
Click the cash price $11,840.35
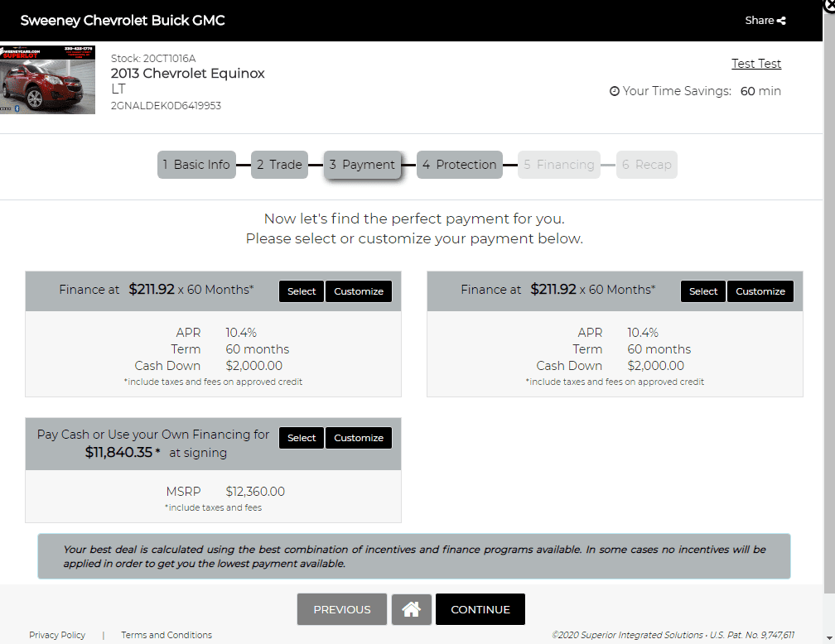pyautogui.click(x=118, y=453)
